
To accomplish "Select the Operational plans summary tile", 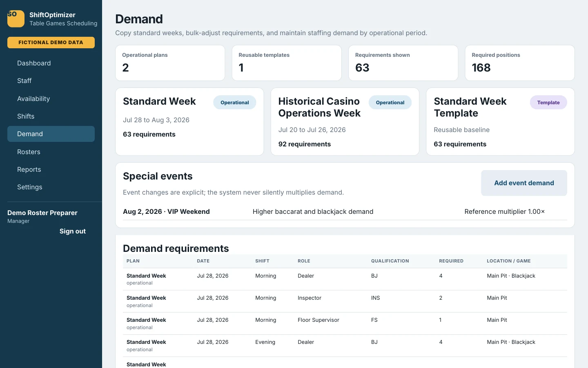I will (x=170, y=63).
